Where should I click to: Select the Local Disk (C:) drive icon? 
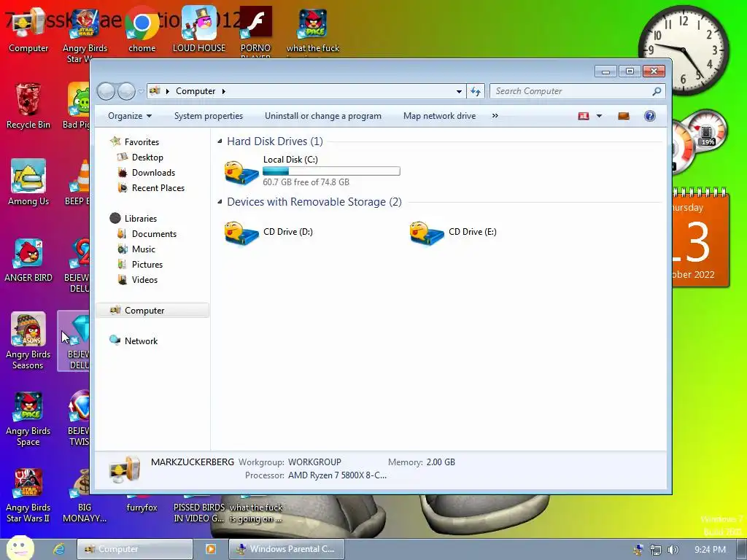point(241,172)
